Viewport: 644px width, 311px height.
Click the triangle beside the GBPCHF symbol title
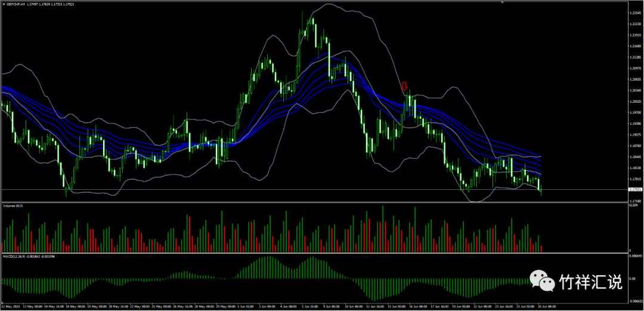(4, 4)
